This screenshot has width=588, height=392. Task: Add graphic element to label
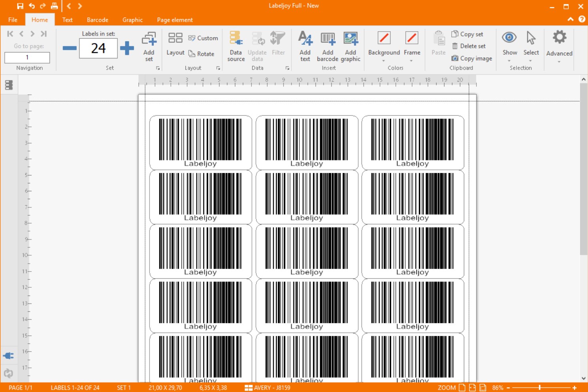click(350, 47)
